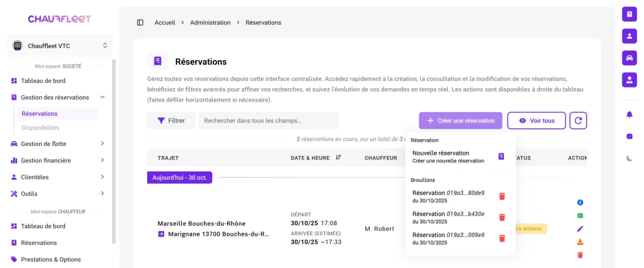
Task: Delete draft reservation 019a3...009e9
Action: 502,238
